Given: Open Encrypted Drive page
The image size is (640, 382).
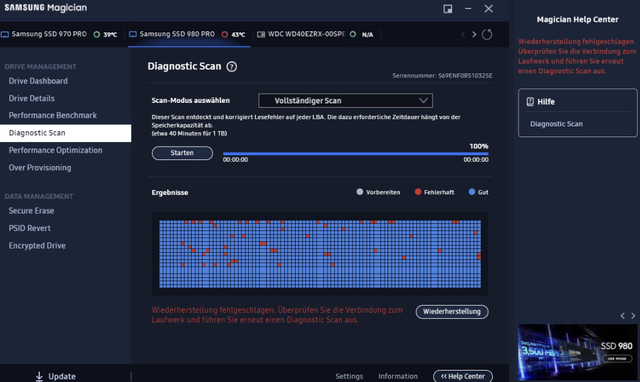Looking at the screenshot, I should click(x=37, y=246).
